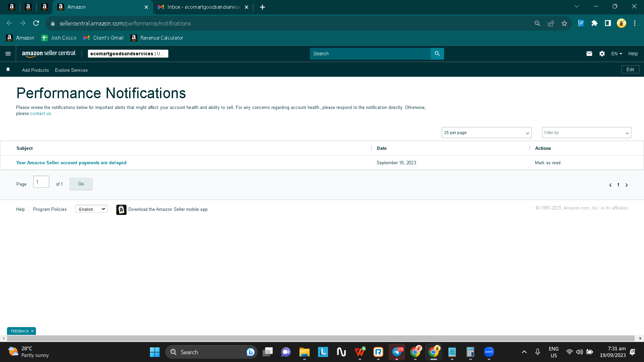The height and width of the screenshot is (362, 644).
Task: Click the search magnifier button in Seller Central
Action: pyautogui.click(x=437, y=54)
